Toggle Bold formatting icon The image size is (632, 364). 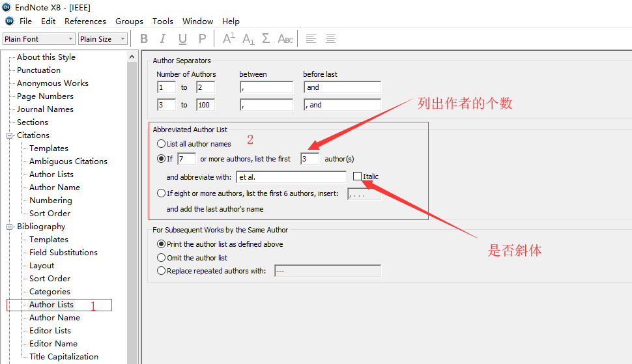click(x=144, y=38)
